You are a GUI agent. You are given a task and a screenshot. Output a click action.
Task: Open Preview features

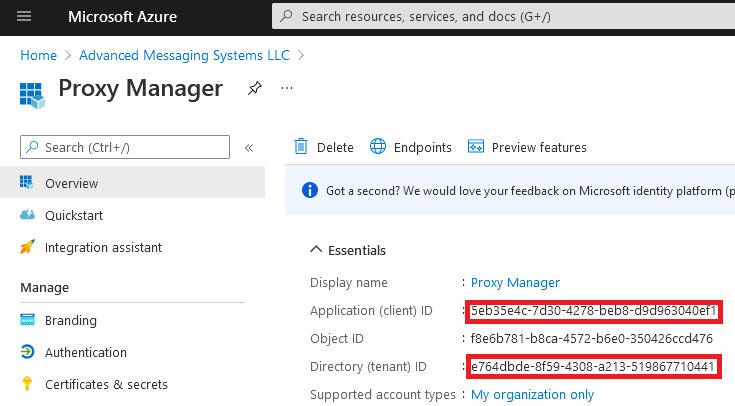point(527,147)
